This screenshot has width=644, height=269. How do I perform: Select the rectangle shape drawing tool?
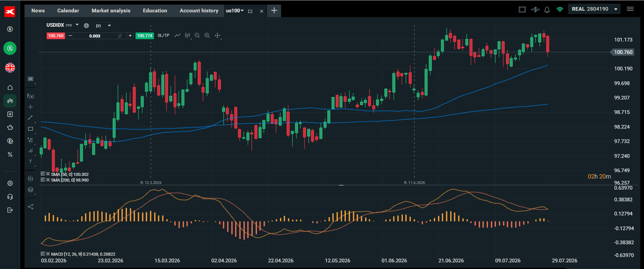coord(31,129)
